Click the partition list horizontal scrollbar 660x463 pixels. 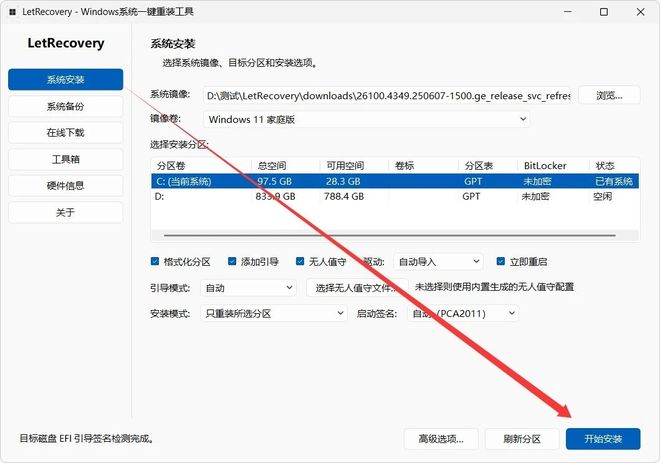390,235
